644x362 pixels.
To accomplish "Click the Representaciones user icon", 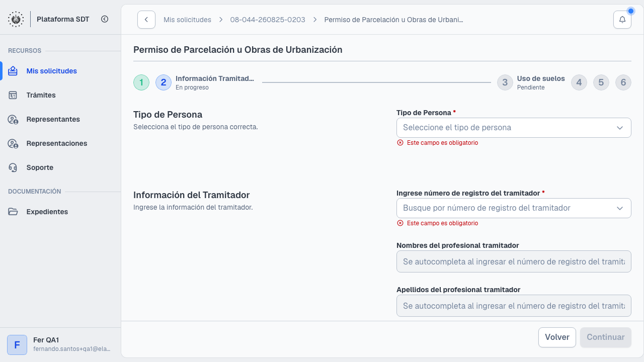I will (x=13, y=143).
